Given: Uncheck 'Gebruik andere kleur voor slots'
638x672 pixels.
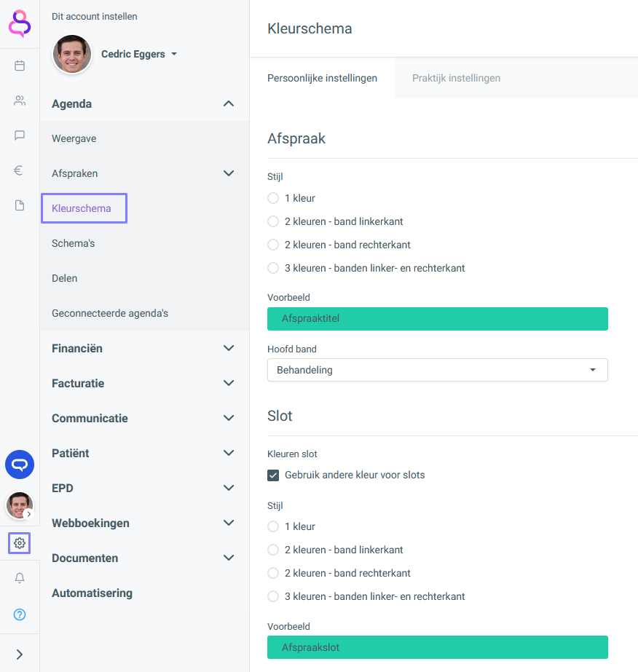Looking at the screenshot, I should click(x=273, y=475).
